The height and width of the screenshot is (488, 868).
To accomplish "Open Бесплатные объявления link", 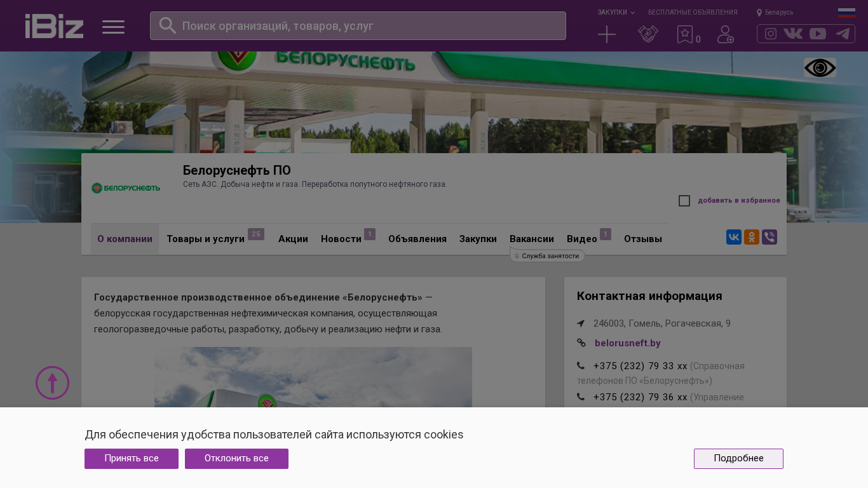I will [693, 13].
